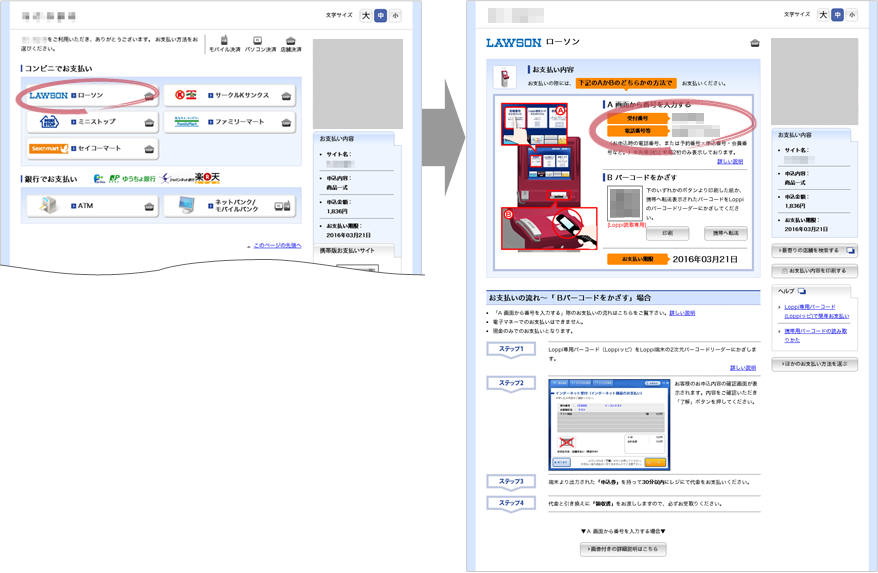The height and width of the screenshot is (573, 878).
Task: Click store icon on ATM button
Action: coord(149,207)
